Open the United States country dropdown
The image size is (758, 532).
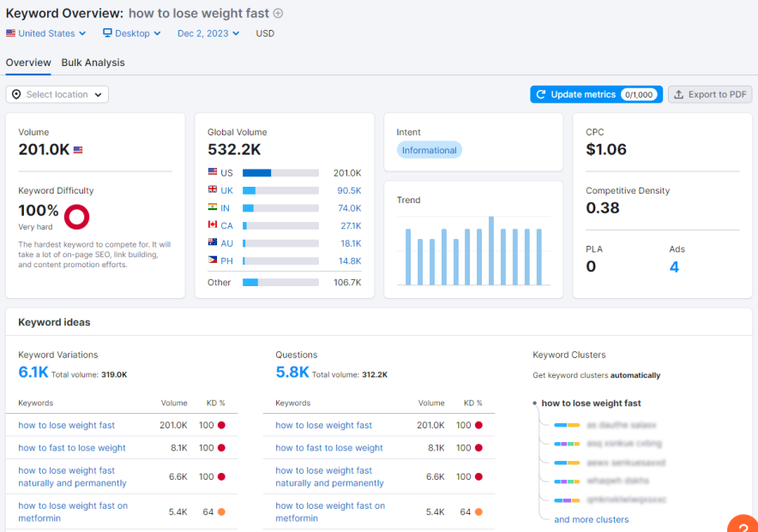pyautogui.click(x=46, y=33)
